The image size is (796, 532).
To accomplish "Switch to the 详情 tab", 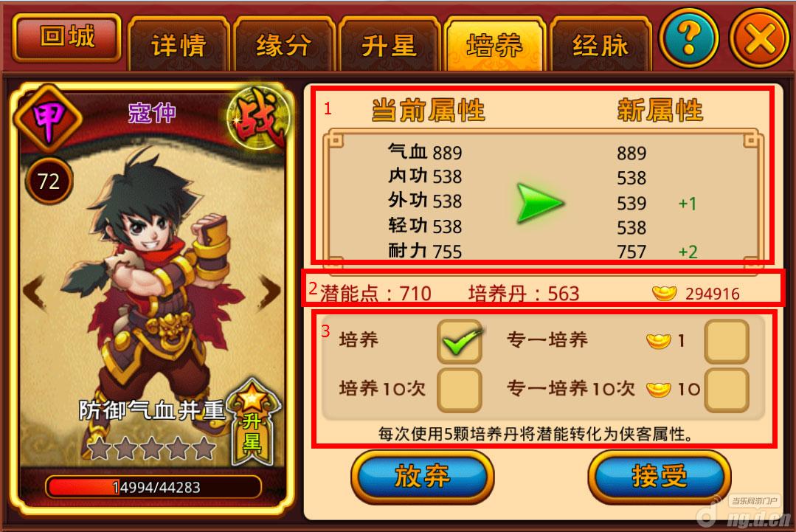I will [179, 45].
